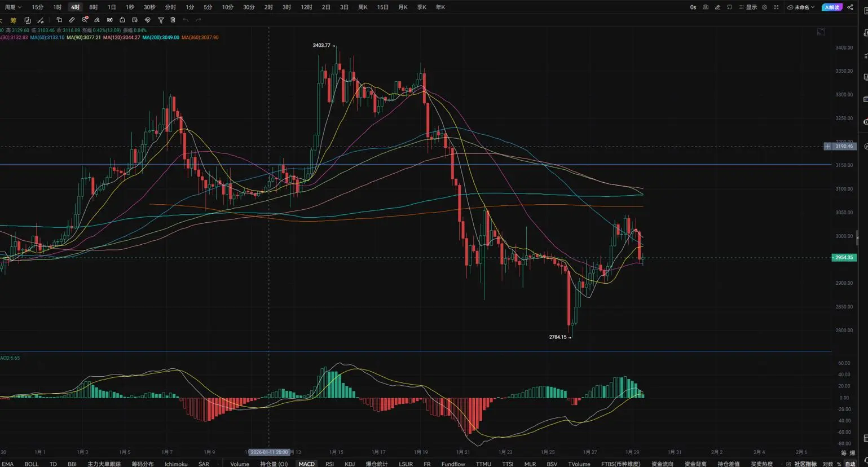Click the 0s refresh countdown
Image resolution: width=868 pixels, height=467 pixels.
point(693,7)
